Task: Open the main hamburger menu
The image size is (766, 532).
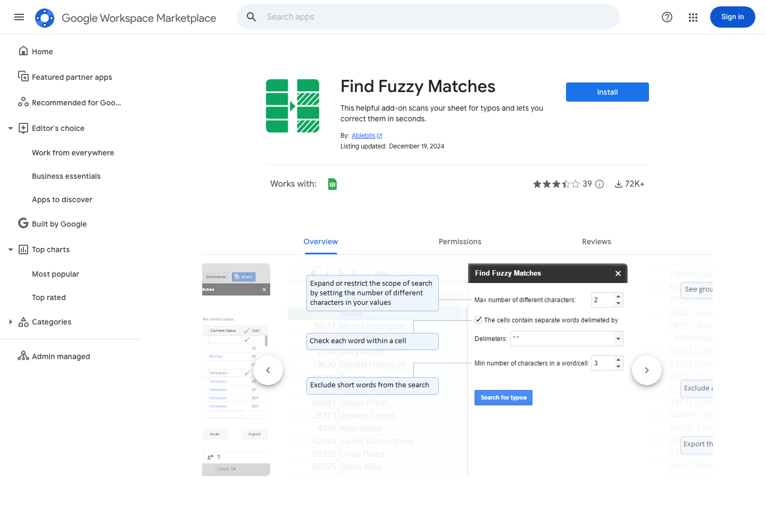Action: (19, 17)
